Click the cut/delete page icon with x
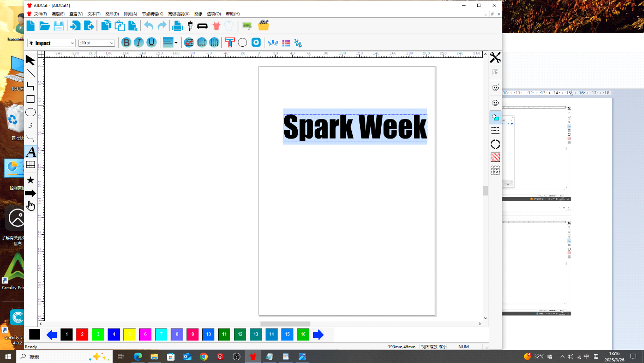This screenshot has width=644, height=363. point(133,26)
